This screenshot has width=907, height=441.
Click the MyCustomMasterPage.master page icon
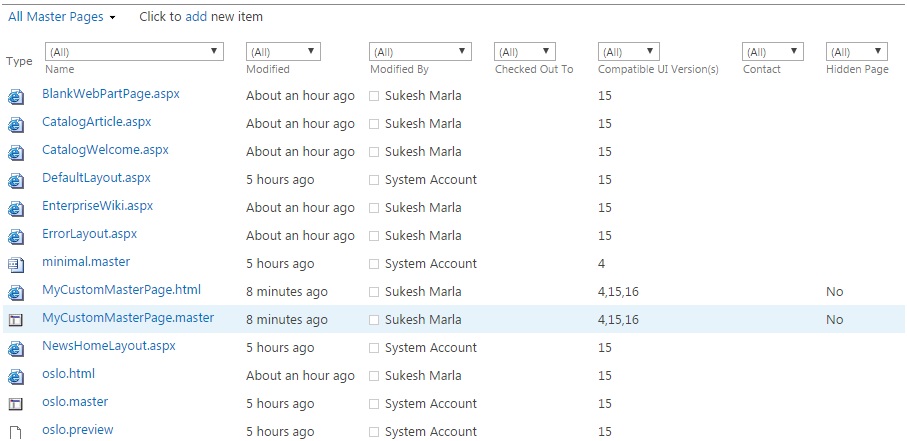coord(16,321)
